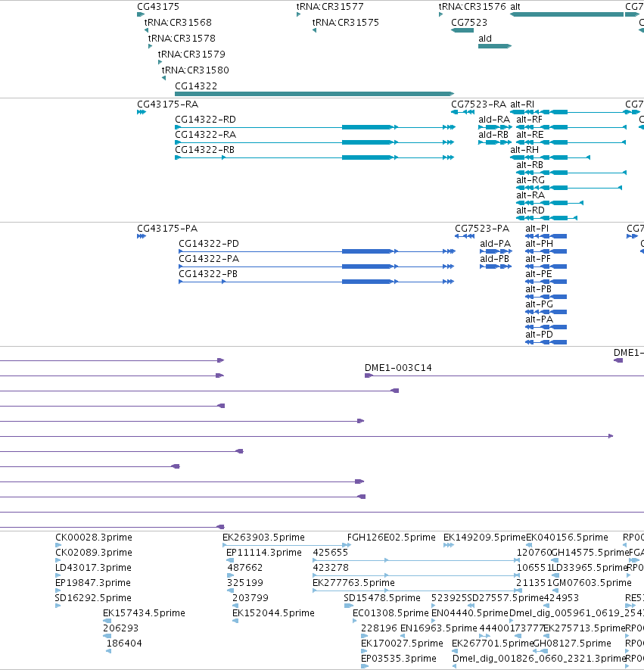Click the alt-RD transcript label
The image size is (644, 670).
pyautogui.click(x=530, y=210)
